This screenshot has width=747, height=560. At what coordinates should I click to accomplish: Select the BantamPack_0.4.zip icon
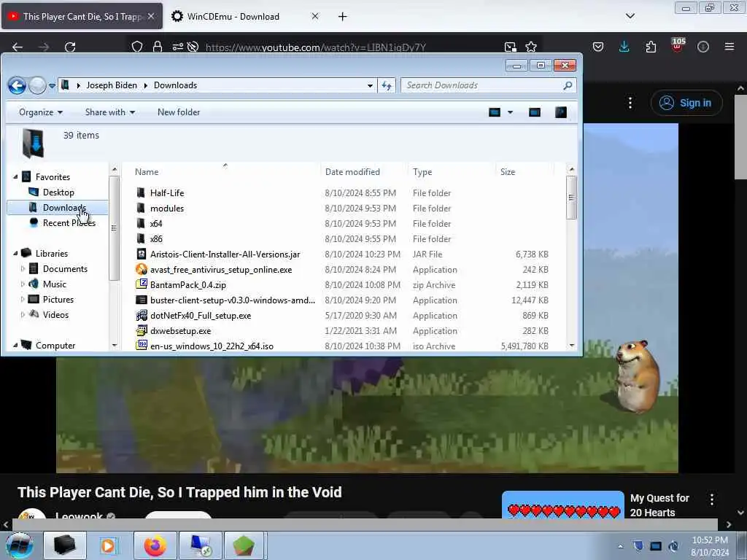(x=141, y=284)
